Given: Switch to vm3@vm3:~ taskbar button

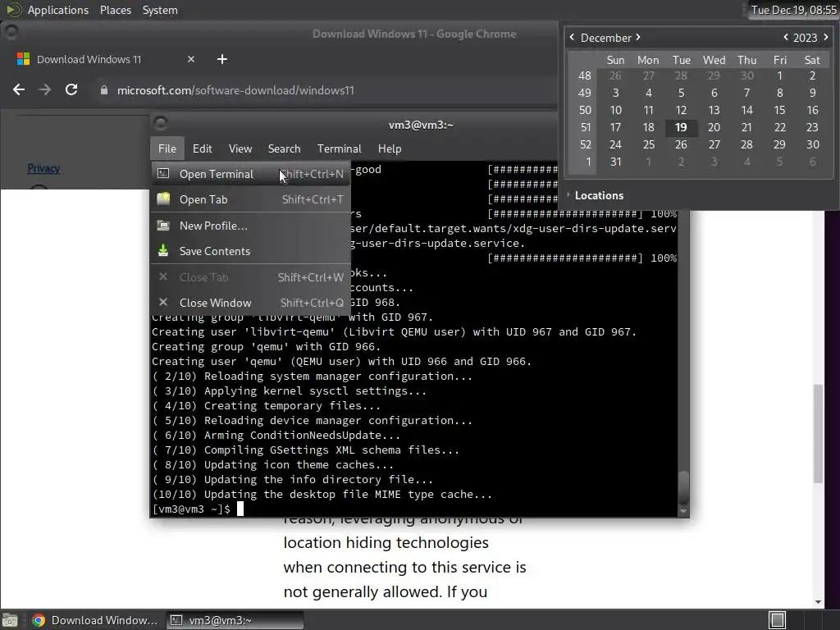Looking at the screenshot, I should [x=235, y=620].
